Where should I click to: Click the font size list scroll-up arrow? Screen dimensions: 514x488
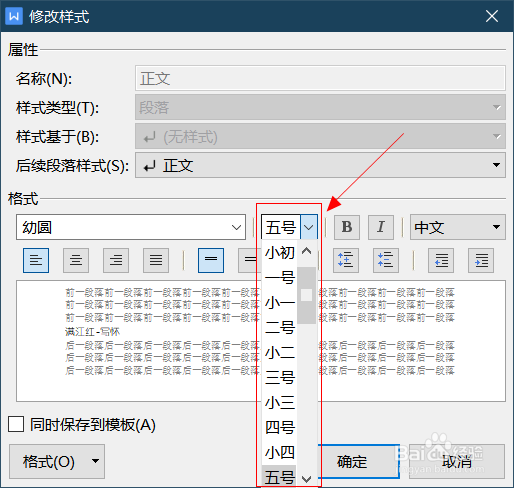click(x=306, y=251)
